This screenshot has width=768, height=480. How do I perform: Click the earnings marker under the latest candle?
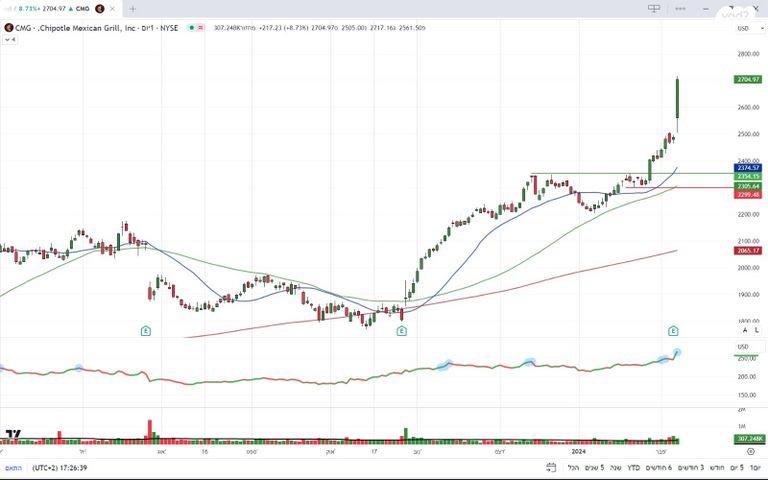tap(673, 330)
